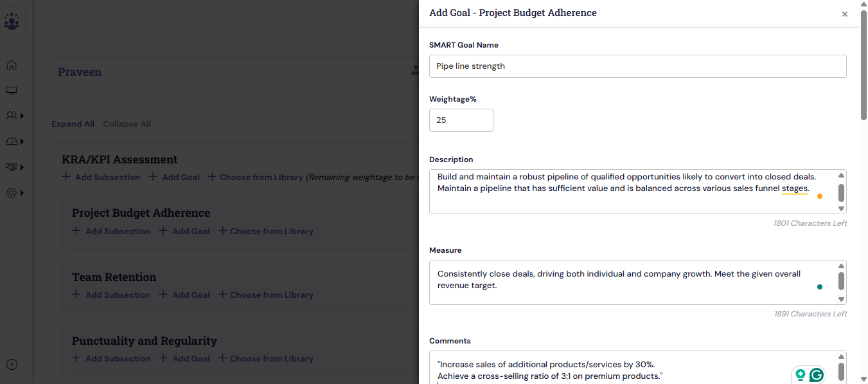This screenshot has height=384, width=868.
Task: Click the Home icon in the sidebar
Action: tap(12, 65)
